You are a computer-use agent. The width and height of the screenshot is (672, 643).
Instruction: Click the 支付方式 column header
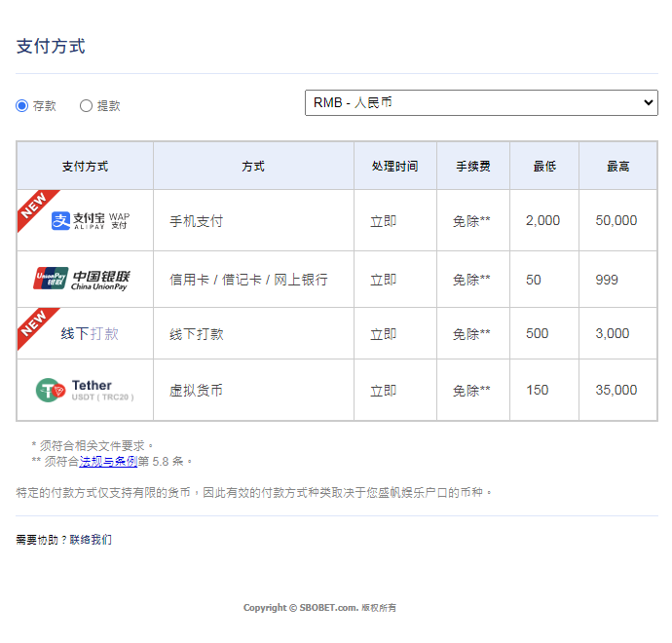[x=85, y=166]
